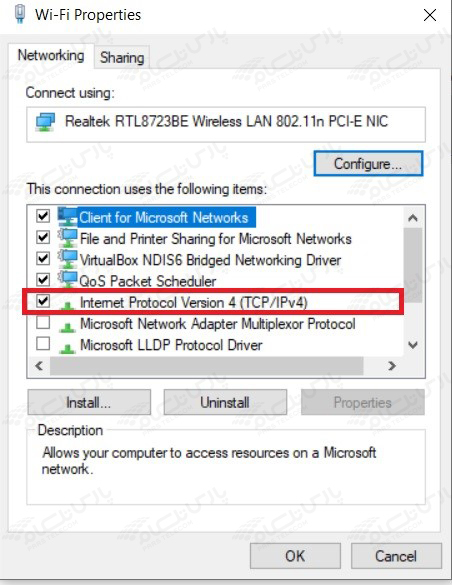Select the File and Printer Sharing list item
The width and height of the screenshot is (452, 585).
coord(216,239)
